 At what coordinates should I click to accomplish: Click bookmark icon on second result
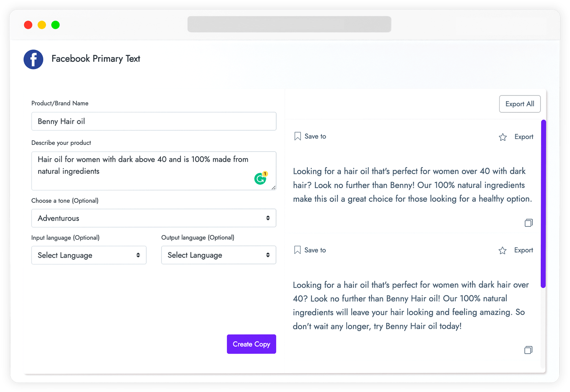[x=298, y=250]
